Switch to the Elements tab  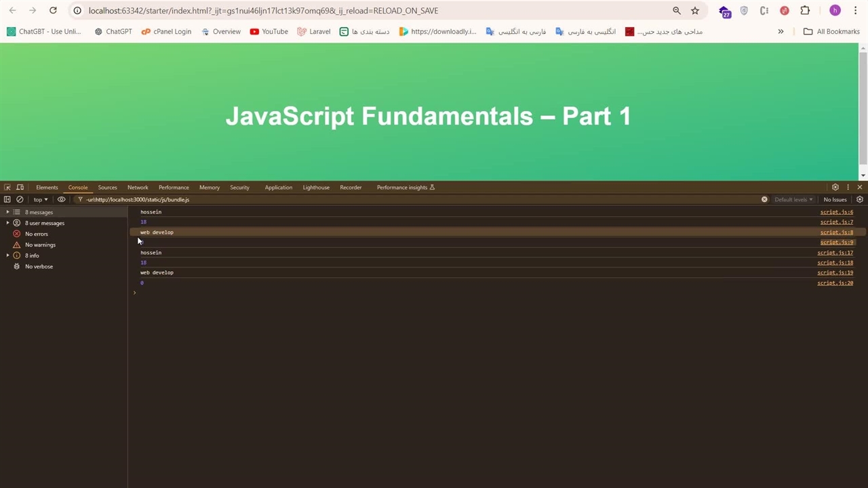pyautogui.click(x=47, y=188)
